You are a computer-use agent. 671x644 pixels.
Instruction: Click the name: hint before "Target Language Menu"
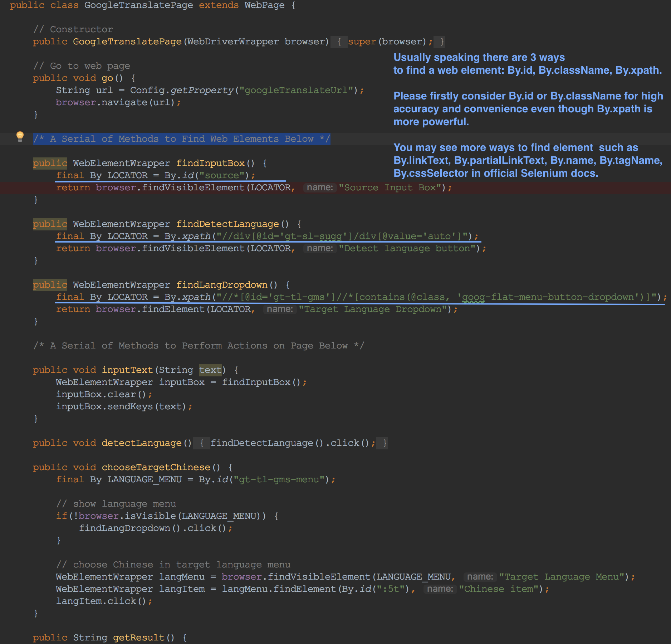point(480,577)
